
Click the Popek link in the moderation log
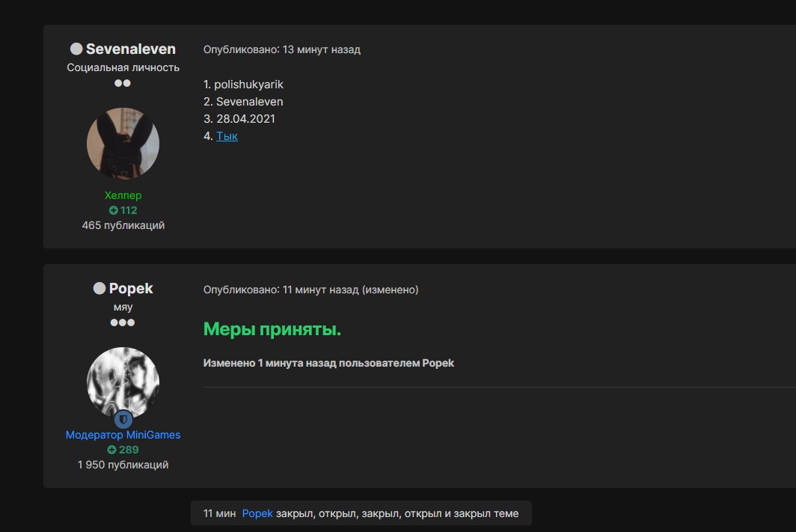257,513
